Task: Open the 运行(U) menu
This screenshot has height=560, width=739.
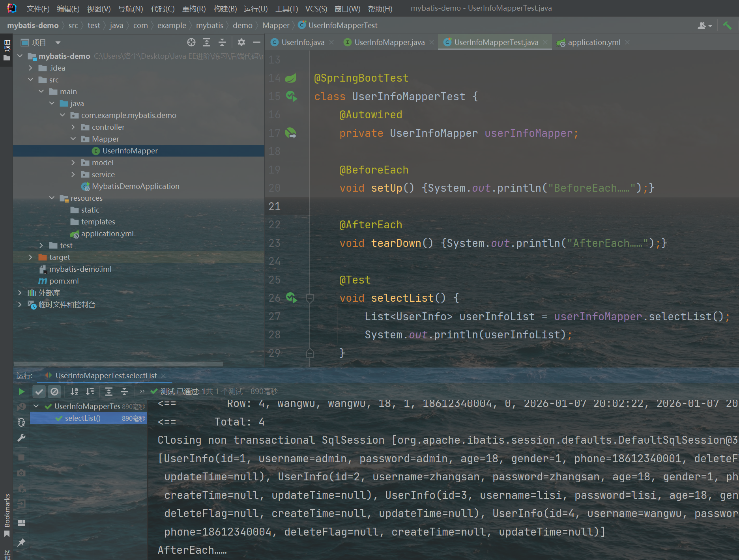Action: click(256, 9)
